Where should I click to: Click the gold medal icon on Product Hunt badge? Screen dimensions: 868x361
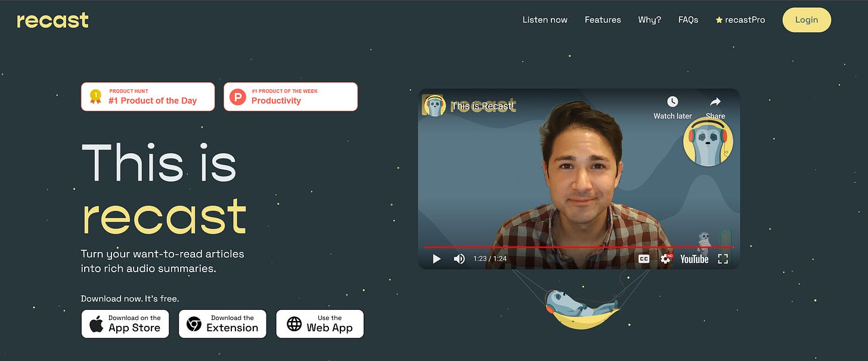click(95, 97)
